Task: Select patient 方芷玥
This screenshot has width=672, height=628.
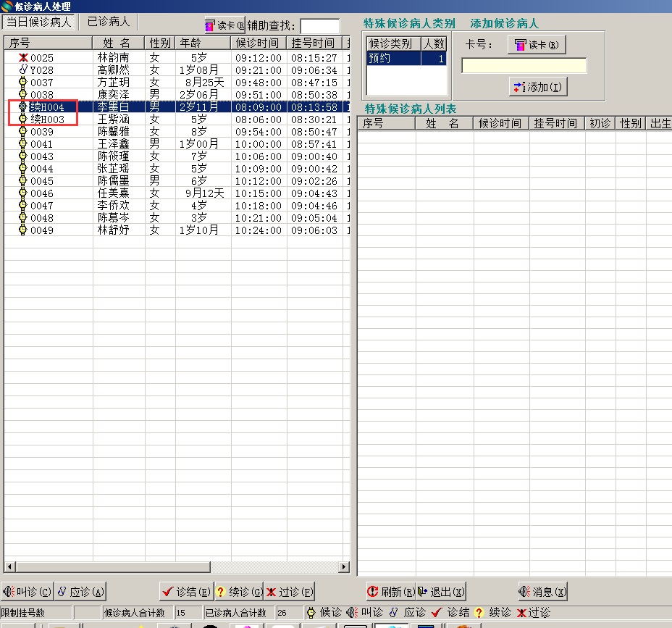Action: coord(113,83)
